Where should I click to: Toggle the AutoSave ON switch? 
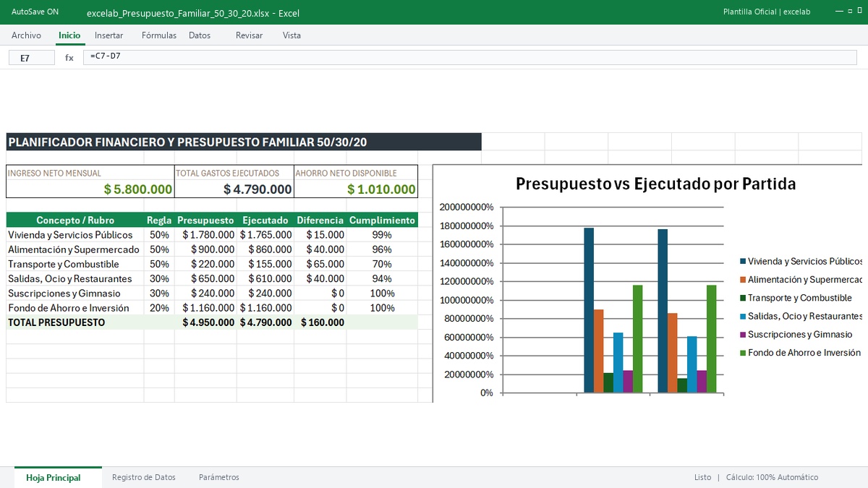(x=35, y=12)
